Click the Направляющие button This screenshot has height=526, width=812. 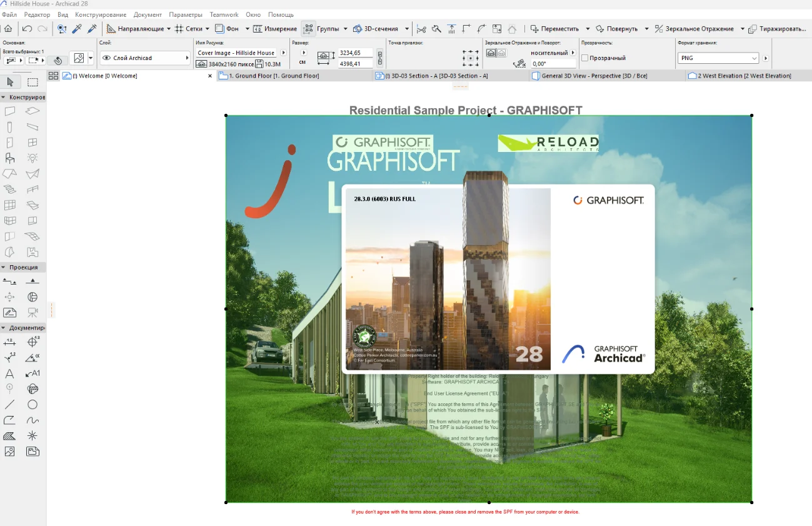[136, 29]
